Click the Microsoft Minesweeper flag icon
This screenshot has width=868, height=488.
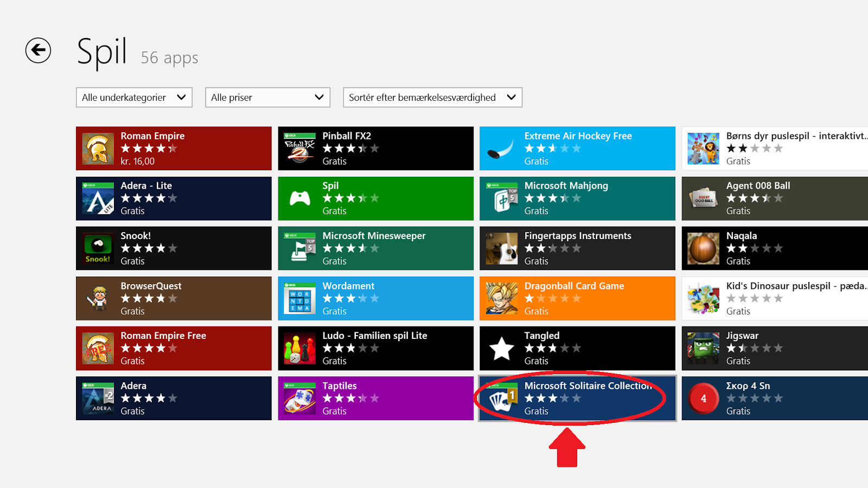pos(300,248)
